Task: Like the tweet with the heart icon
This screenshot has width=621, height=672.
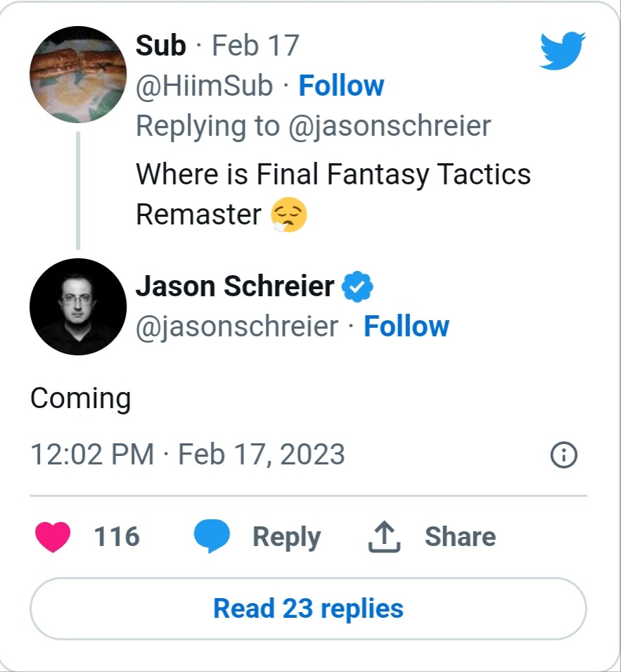Action: (x=53, y=537)
